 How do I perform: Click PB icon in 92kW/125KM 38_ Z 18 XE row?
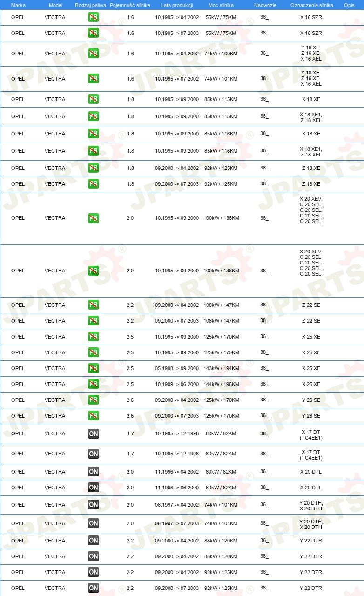click(94, 184)
